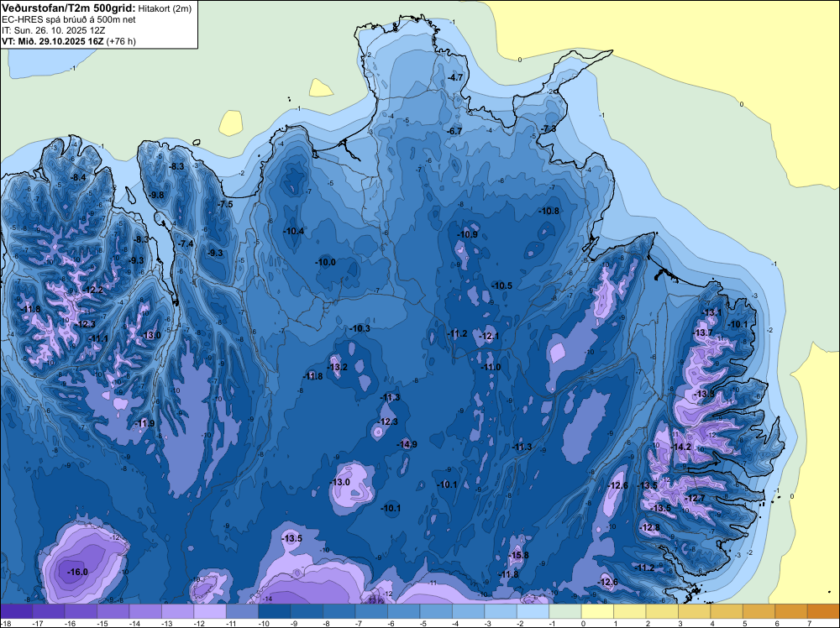Select the -12.7 temperature value
This screenshot has height=628, width=840.
pyautogui.click(x=696, y=498)
